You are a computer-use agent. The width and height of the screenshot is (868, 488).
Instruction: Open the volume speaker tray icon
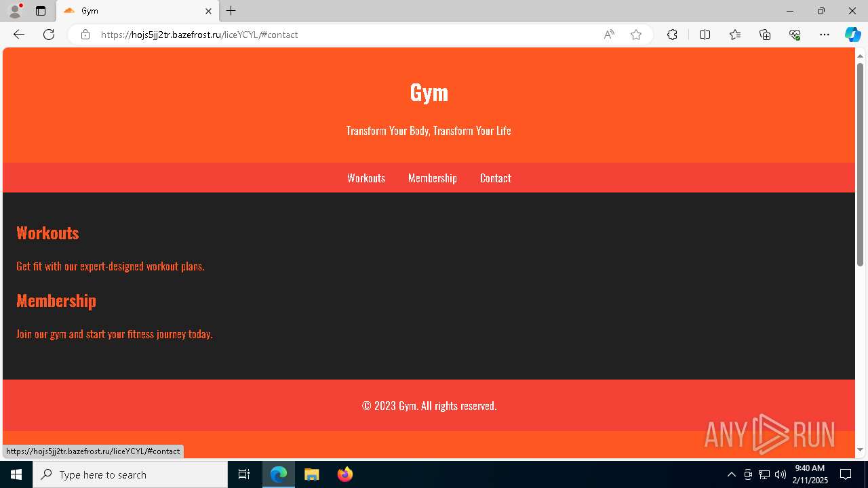pos(781,474)
